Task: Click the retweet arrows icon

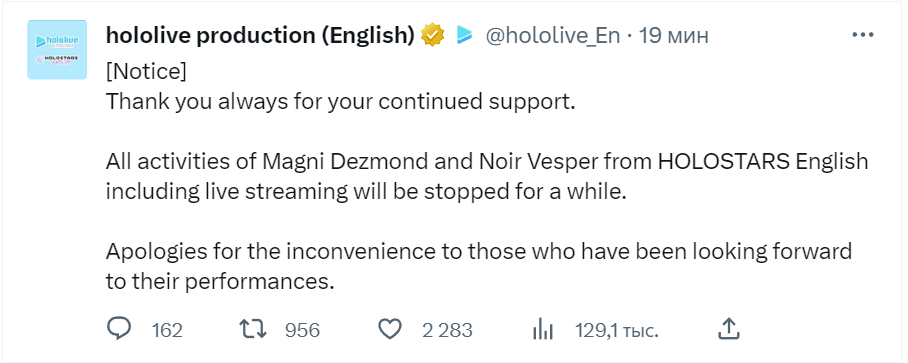Action: pyautogui.click(x=253, y=329)
